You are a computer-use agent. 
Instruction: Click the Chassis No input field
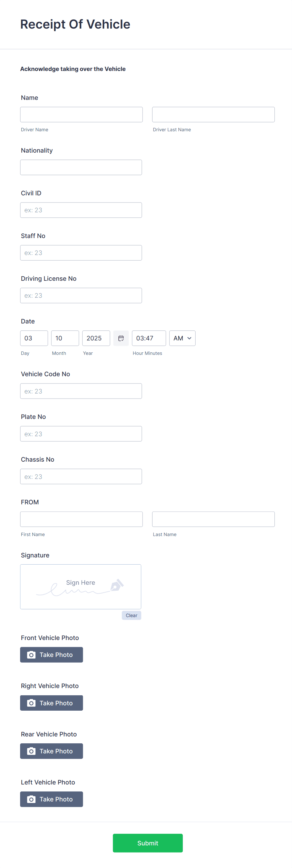81,476
